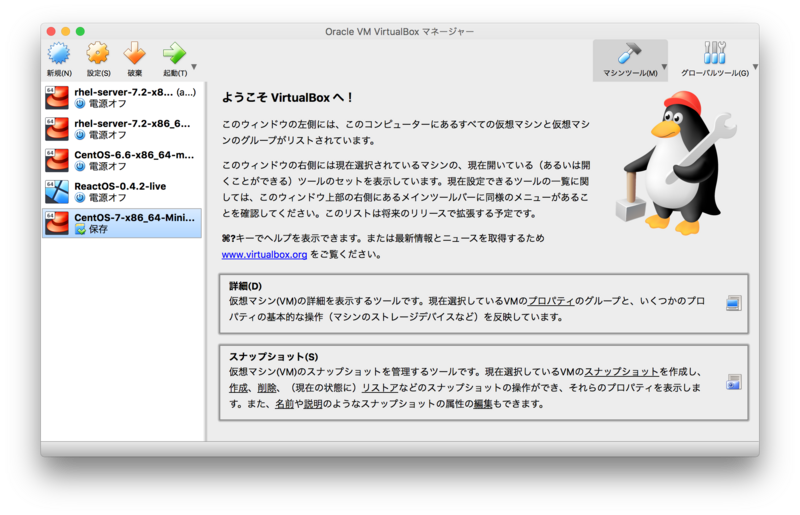
Task: Open the 詳細(D) details tool box
Action: point(484,304)
